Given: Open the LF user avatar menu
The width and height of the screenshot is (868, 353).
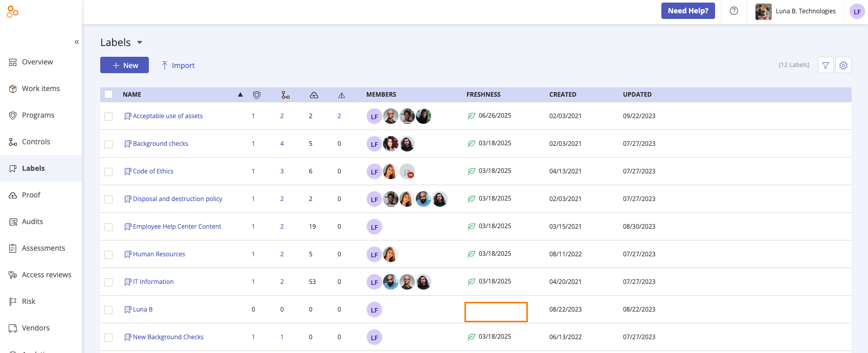Looking at the screenshot, I should click(x=857, y=11).
